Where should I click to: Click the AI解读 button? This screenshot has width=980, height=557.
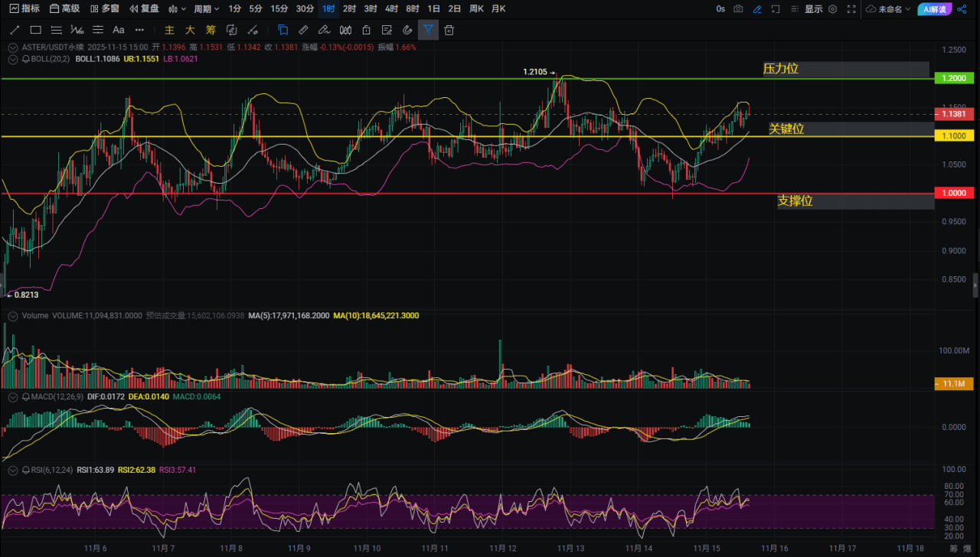point(934,9)
